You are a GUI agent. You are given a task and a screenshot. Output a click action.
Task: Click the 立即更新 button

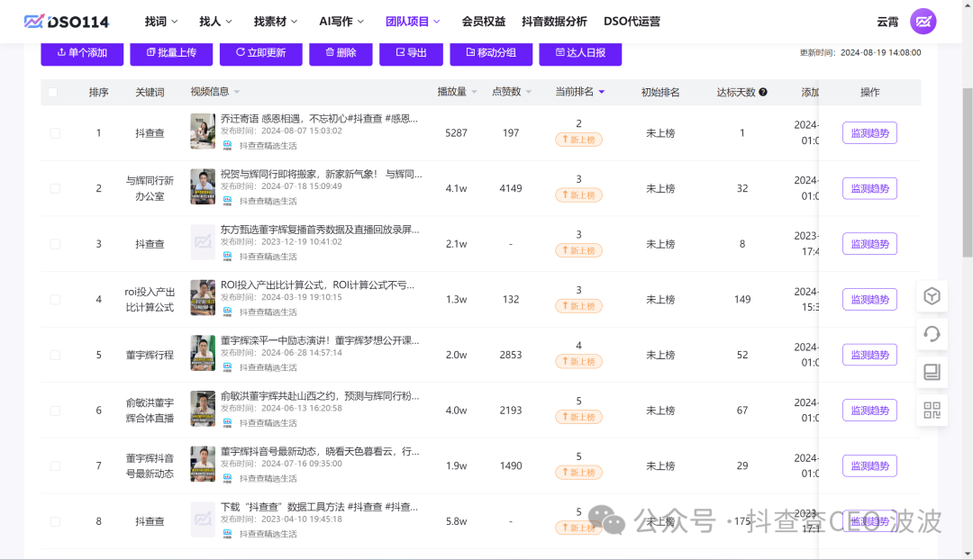(x=260, y=53)
